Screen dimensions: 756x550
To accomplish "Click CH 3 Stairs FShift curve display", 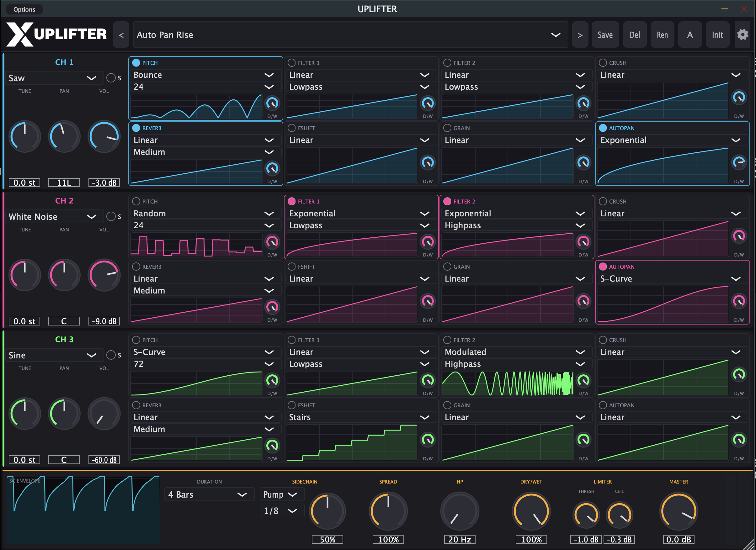I will tap(352, 443).
